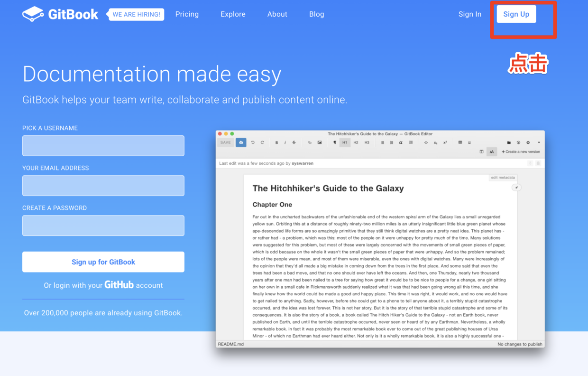588x376 pixels.
Task: Click the redo arrow in editor toolbar
Action: (x=262, y=142)
